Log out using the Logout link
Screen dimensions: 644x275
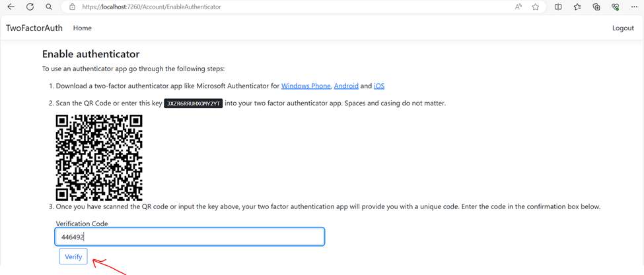point(623,28)
